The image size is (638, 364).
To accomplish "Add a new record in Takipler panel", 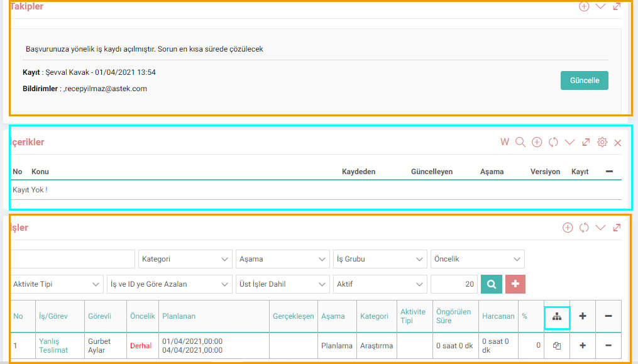I will pos(584,6).
